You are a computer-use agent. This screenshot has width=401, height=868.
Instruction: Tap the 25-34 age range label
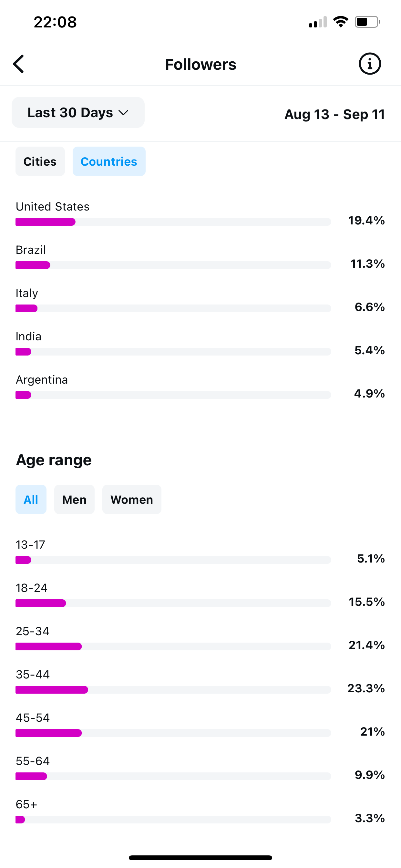pyautogui.click(x=33, y=631)
